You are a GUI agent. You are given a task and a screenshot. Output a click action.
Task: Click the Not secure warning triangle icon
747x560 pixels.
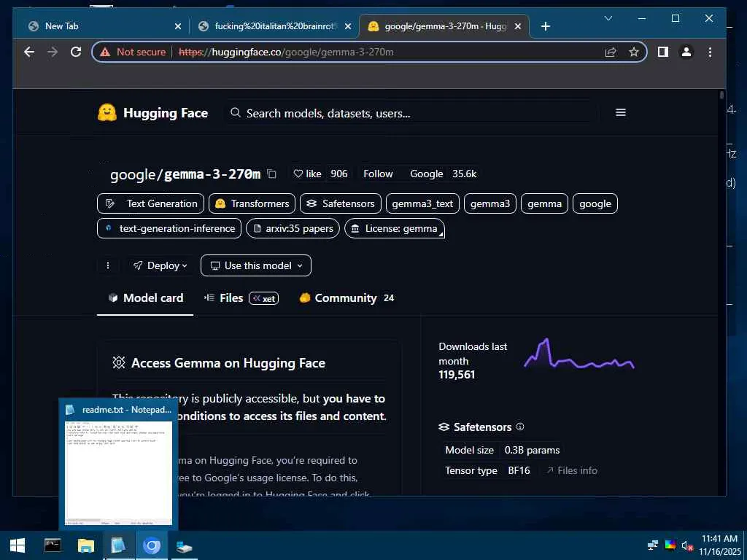[105, 52]
